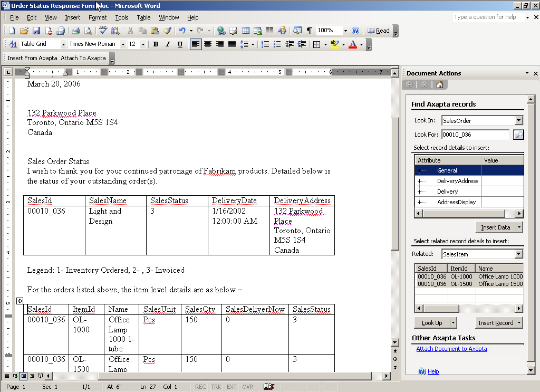Open Print Preview magnifier page icon
Screen dimensions: 540x392
point(88,31)
